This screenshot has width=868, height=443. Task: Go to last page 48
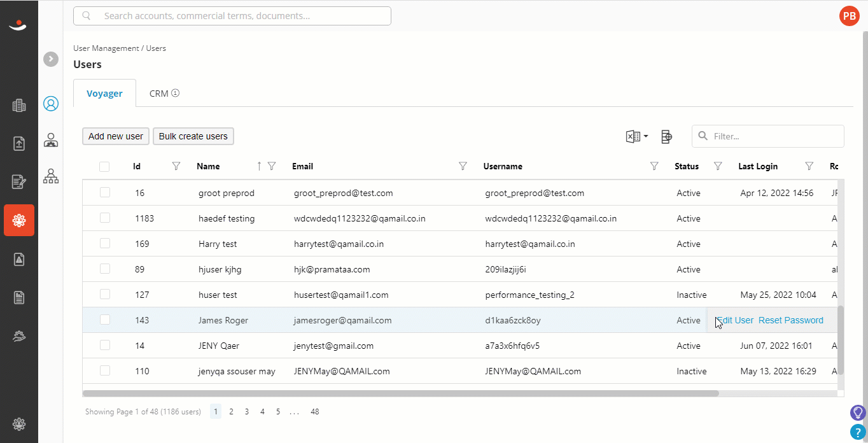(x=315, y=412)
